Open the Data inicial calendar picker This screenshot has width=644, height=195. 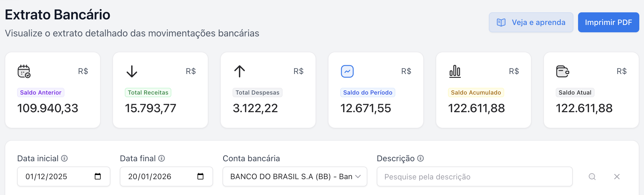tap(98, 176)
